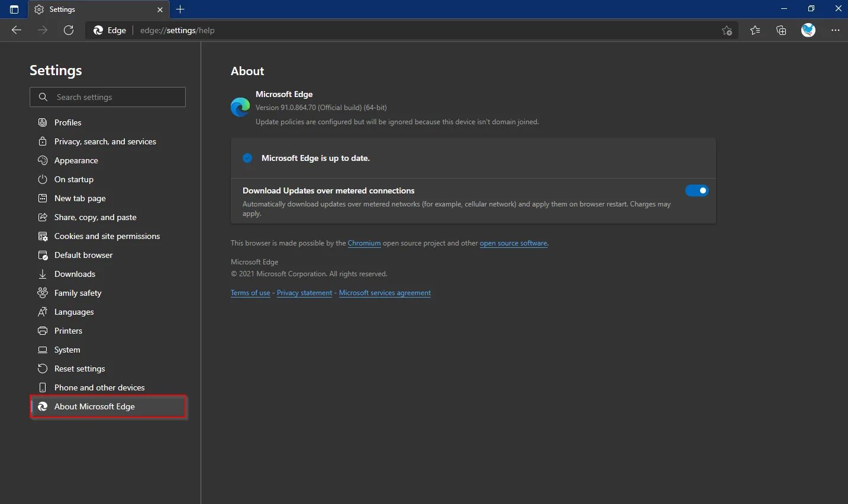Click the lock icon beside Privacy, search, and services
This screenshot has width=848, height=504.
[43, 141]
